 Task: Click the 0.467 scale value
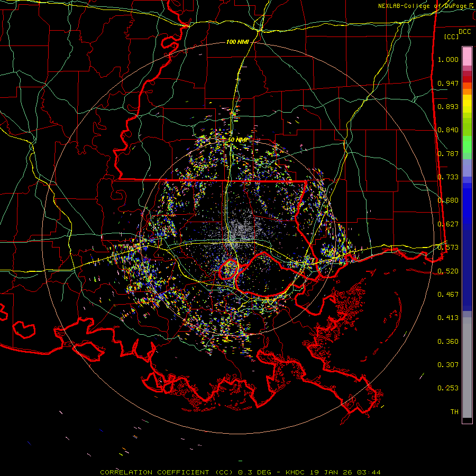point(448,295)
